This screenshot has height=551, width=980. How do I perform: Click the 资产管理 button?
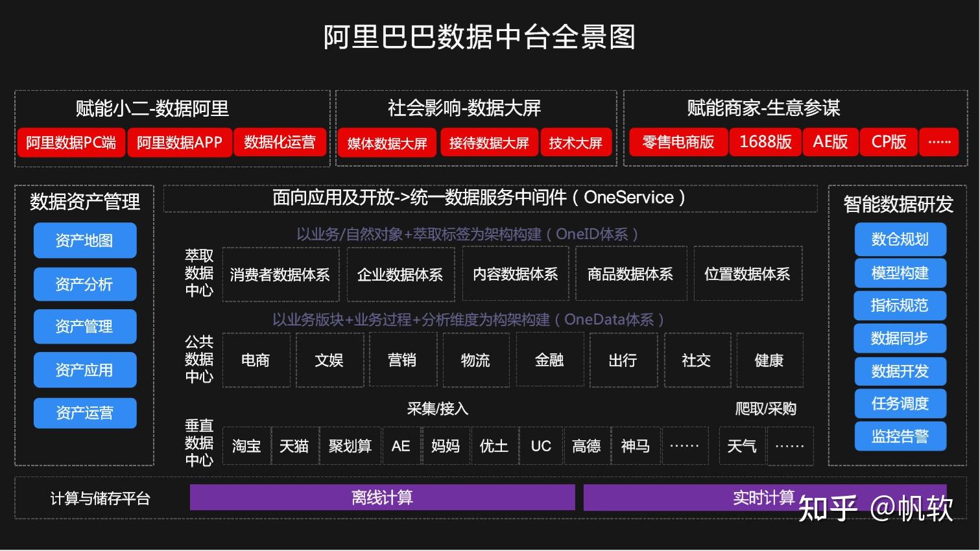coord(85,326)
